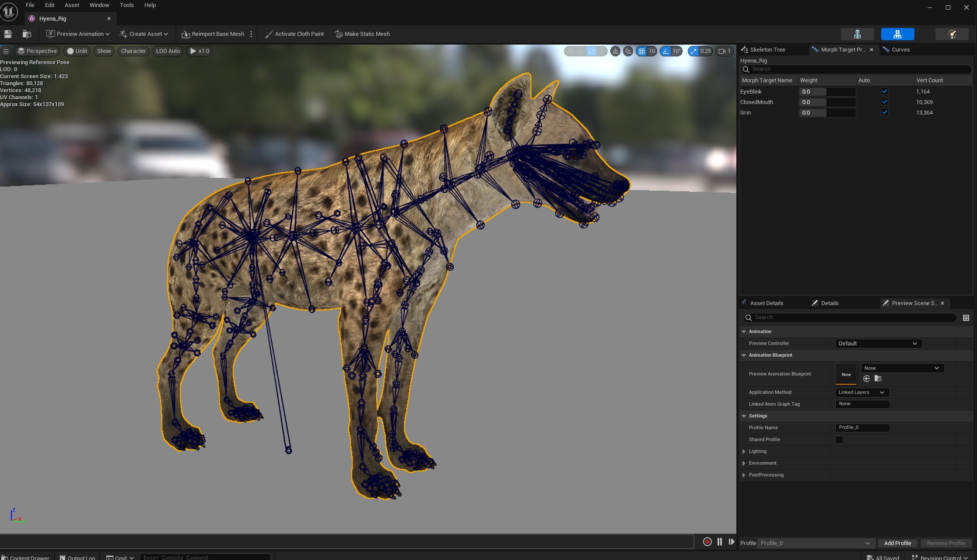Open Preview Controller Default dropdown

click(x=878, y=344)
